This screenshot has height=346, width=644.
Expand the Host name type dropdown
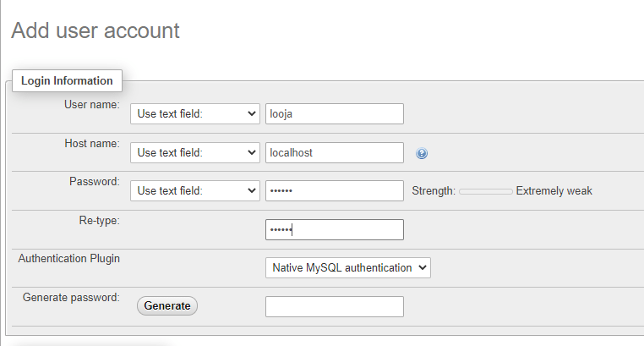pyautogui.click(x=194, y=152)
